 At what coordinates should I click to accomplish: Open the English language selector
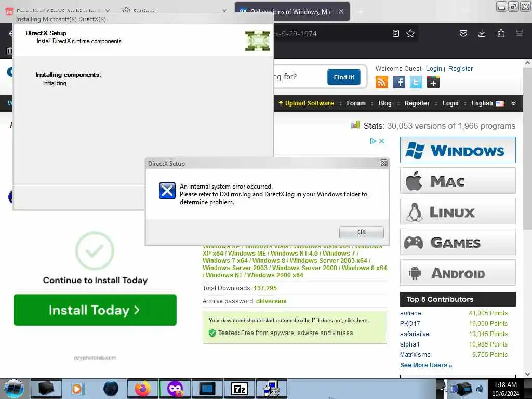(x=487, y=103)
